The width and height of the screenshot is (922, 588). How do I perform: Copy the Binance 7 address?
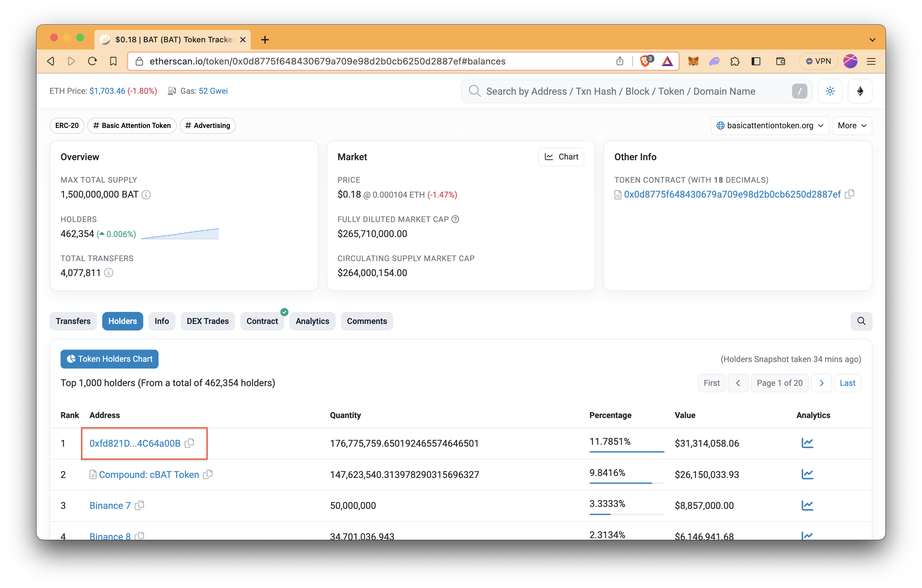click(140, 505)
